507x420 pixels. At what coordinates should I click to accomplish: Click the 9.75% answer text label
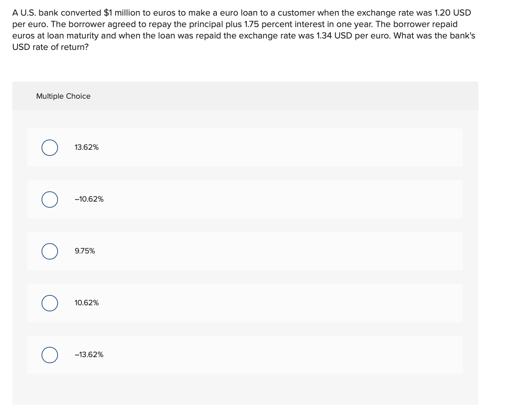[x=85, y=251]
